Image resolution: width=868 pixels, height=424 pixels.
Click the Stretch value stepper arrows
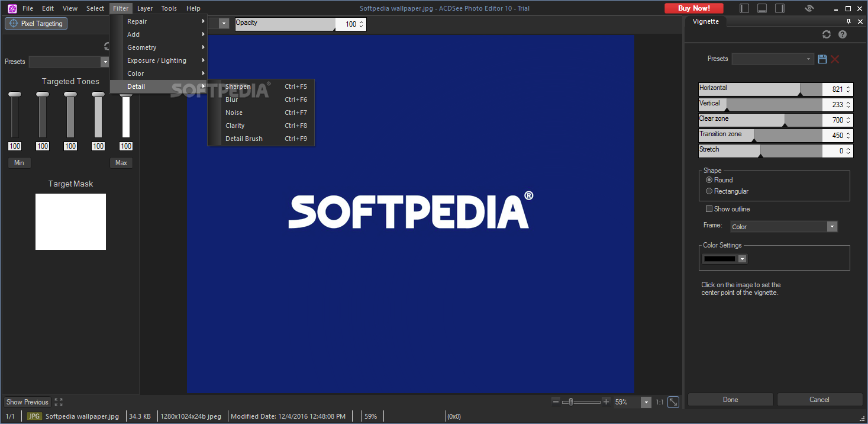(x=848, y=151)
